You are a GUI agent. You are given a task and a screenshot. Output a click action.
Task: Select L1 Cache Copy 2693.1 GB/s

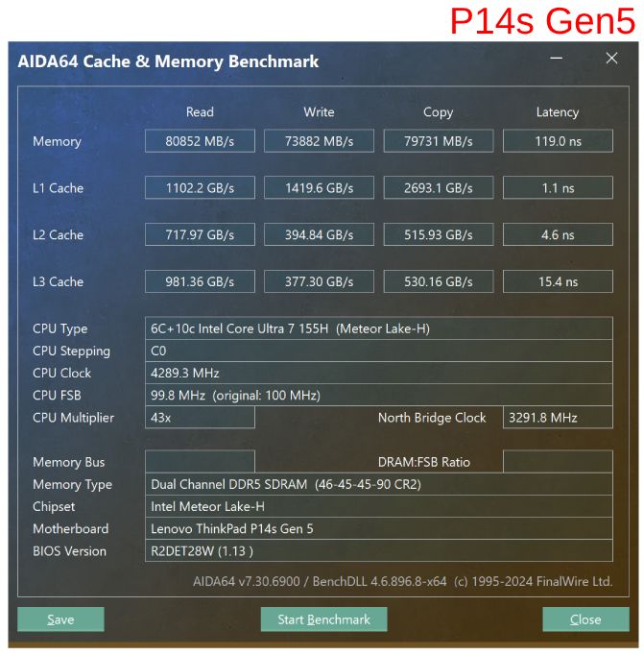[x=439, y=187]
